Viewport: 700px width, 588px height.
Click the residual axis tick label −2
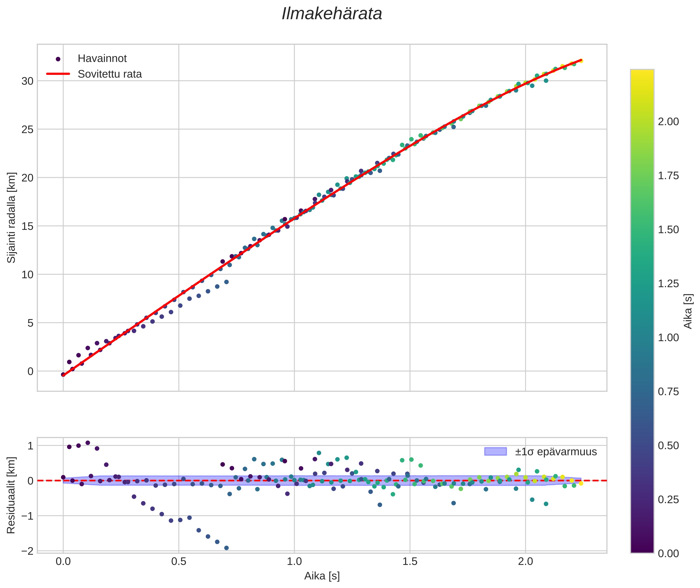coord(27,551)
